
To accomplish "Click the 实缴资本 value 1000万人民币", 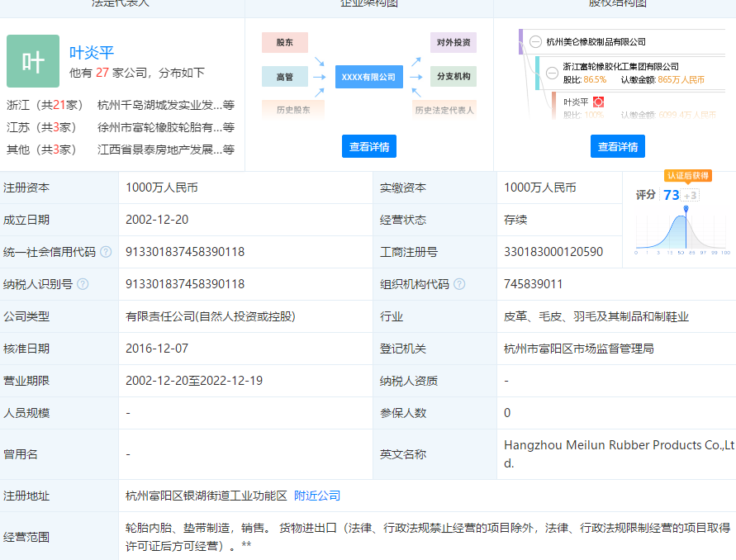I will click(x=539, y=187).
